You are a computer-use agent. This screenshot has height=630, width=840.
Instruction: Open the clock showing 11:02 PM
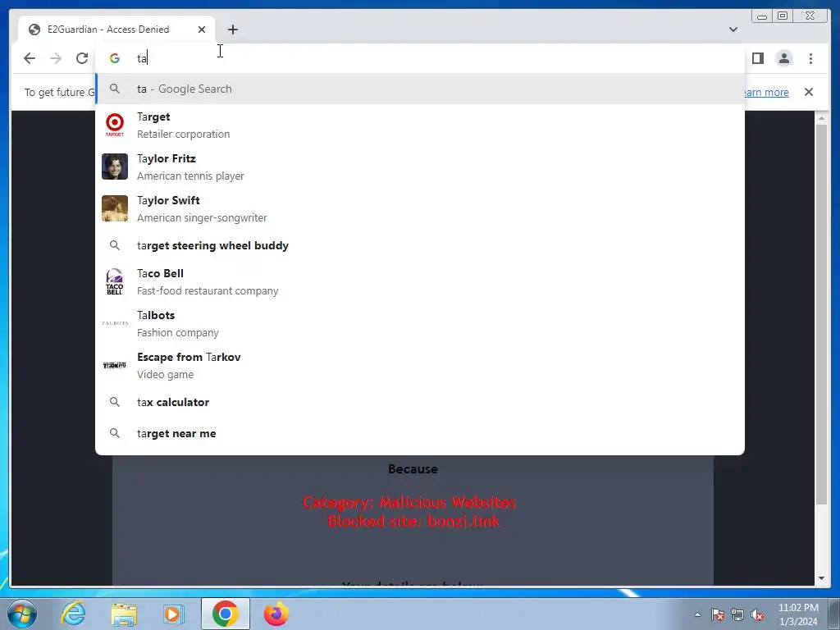pos(798,614)
